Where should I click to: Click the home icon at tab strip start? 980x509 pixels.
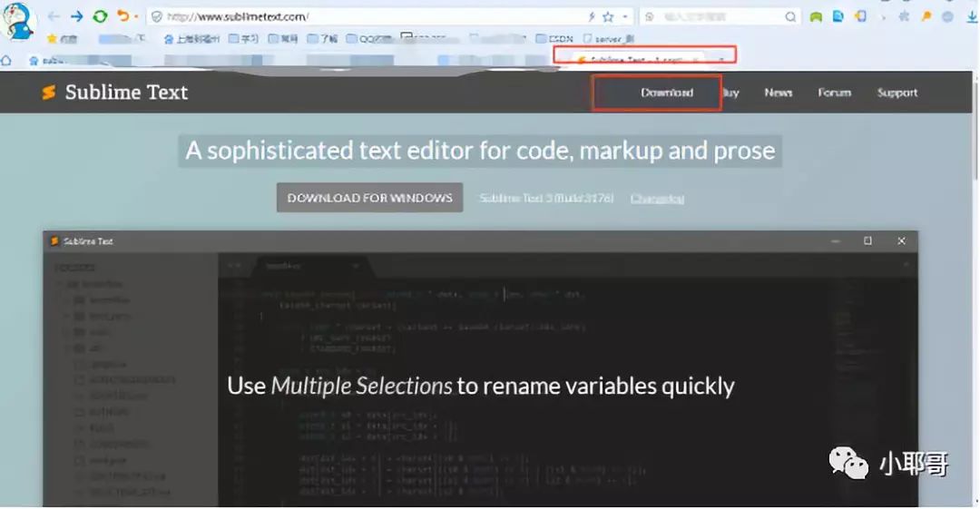coord(6,61)
